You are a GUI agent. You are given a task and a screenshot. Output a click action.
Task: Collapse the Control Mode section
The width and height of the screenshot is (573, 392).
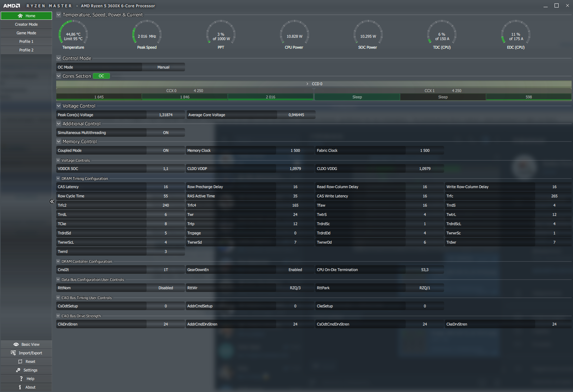[x=59, y=58]
